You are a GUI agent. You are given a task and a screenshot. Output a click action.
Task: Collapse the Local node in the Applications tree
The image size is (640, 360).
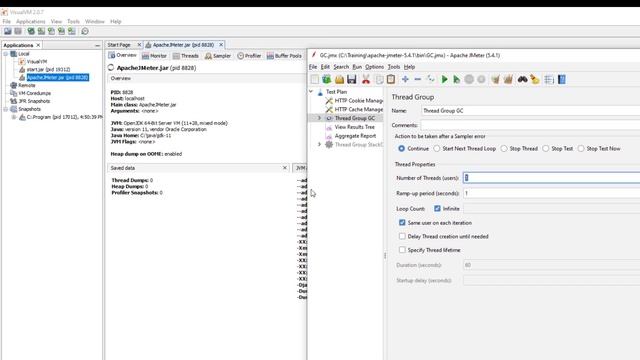(6, 54)
